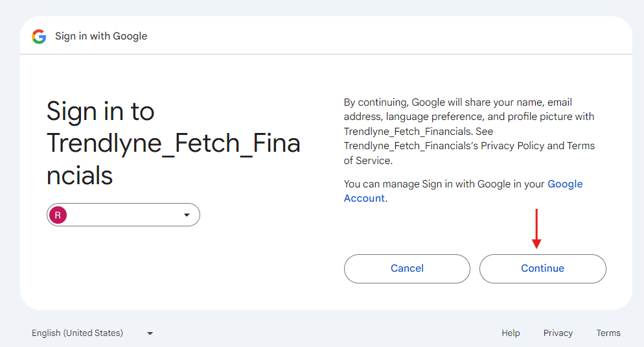Click 'Privacy Policy' in the consent paragraph
Screen dimensions: 644x347
click(512, 145)
